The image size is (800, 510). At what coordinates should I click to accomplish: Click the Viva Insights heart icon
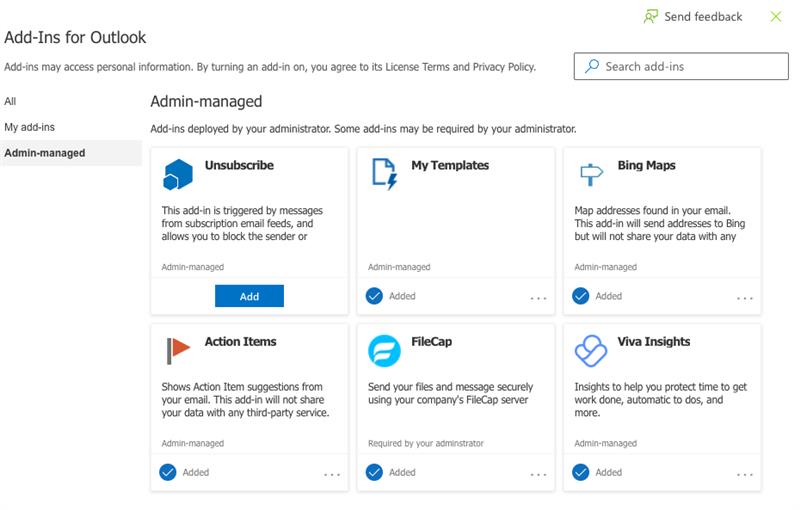pos(591,351)
